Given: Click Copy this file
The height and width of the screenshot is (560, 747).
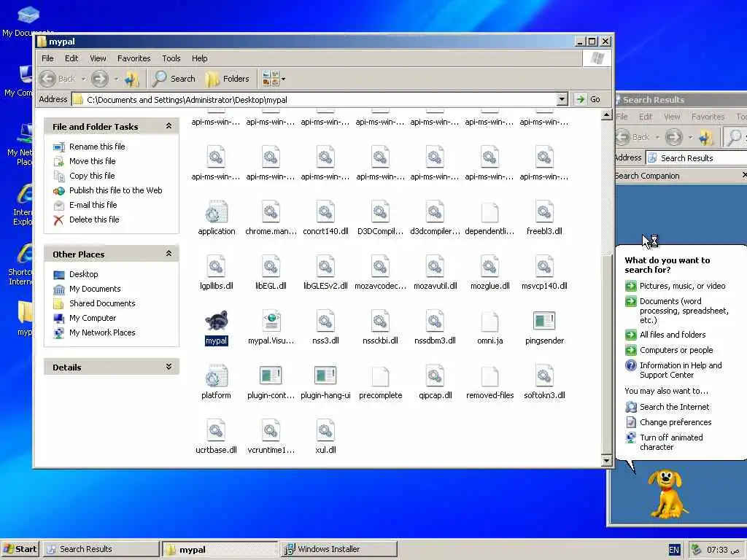Looking at the screenshot, I should [x=92, y=176].
